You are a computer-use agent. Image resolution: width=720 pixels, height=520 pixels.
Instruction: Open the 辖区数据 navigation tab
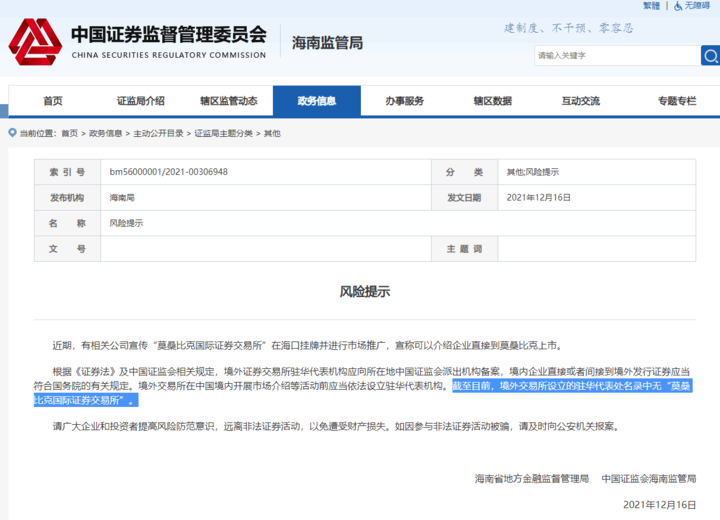tap(492, 101)
